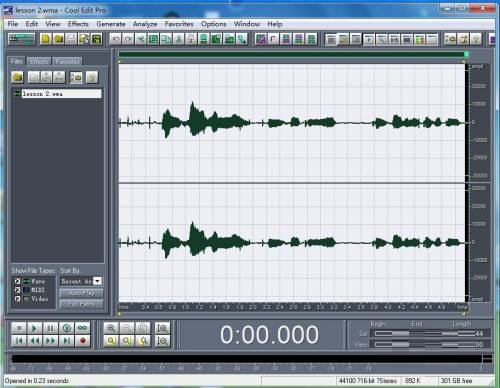Click the Zoom In Vertically icon
Image resolution: width=500 pixels, height=388 pixels.
pyautogui.click(x=162, y=328)
